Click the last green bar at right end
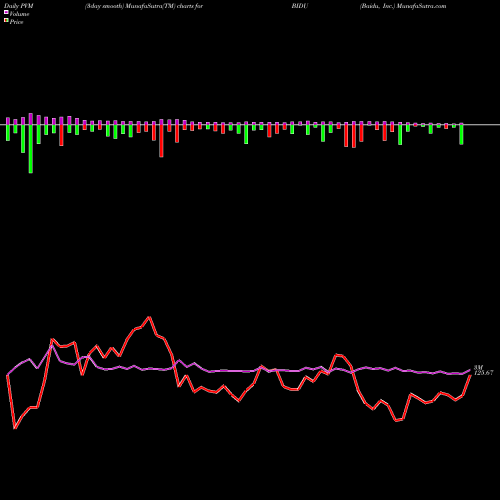The width and height of the screenshot is (500, 500). pyautogui.click(x=461, y=134)
